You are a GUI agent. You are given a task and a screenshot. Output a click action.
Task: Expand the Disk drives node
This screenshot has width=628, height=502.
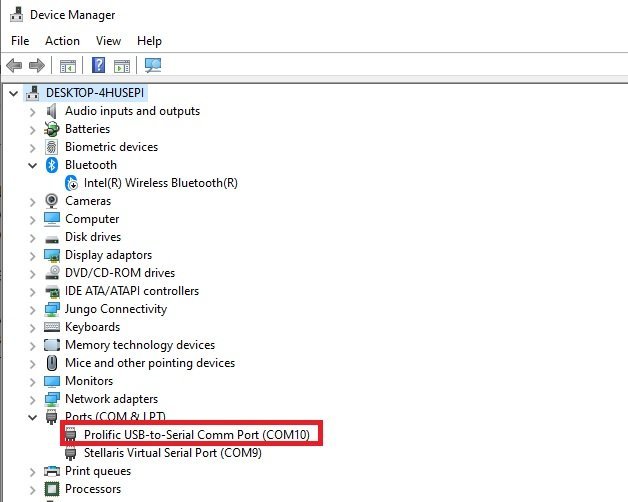click(x=33, y=238)
